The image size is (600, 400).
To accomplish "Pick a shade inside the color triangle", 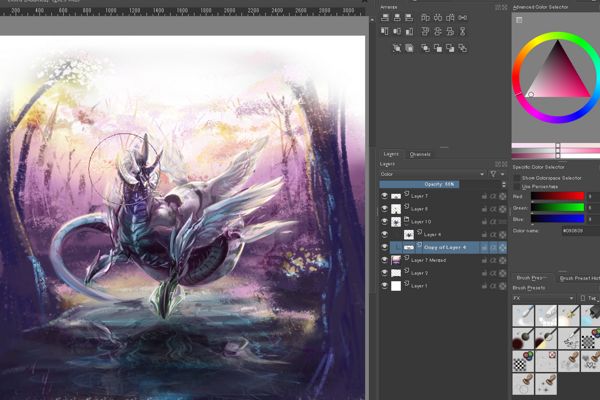I will coord(558,77).
